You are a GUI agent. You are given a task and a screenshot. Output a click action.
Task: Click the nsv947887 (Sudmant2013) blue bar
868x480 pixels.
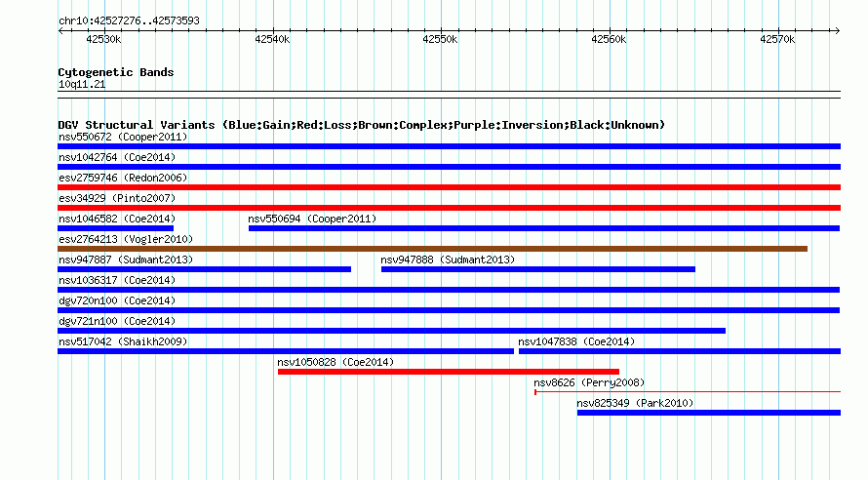point(204,269)
